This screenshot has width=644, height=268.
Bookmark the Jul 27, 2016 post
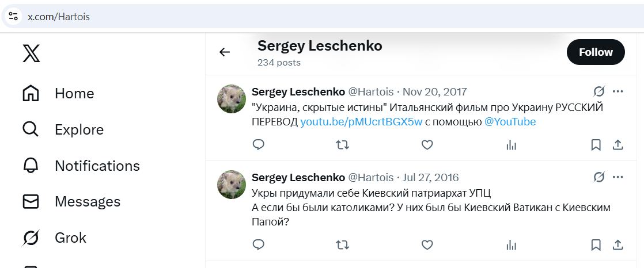coord(596,245)
